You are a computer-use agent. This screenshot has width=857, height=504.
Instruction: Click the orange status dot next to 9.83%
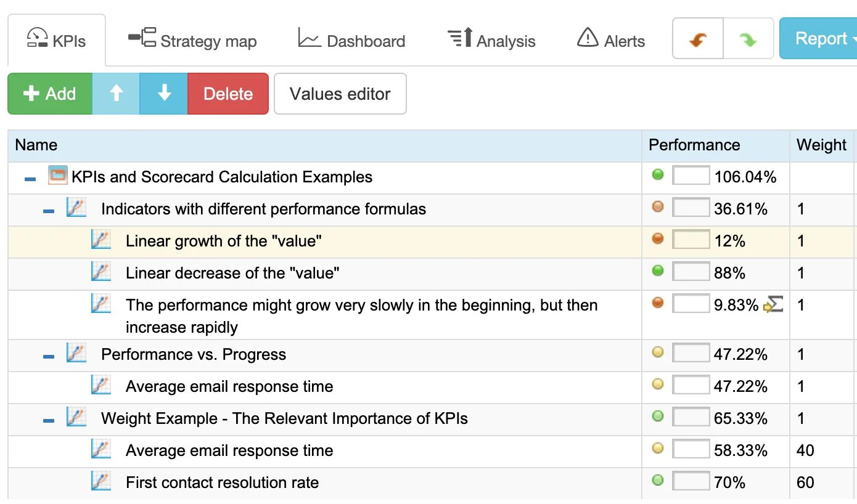click(x=658, y=303)
